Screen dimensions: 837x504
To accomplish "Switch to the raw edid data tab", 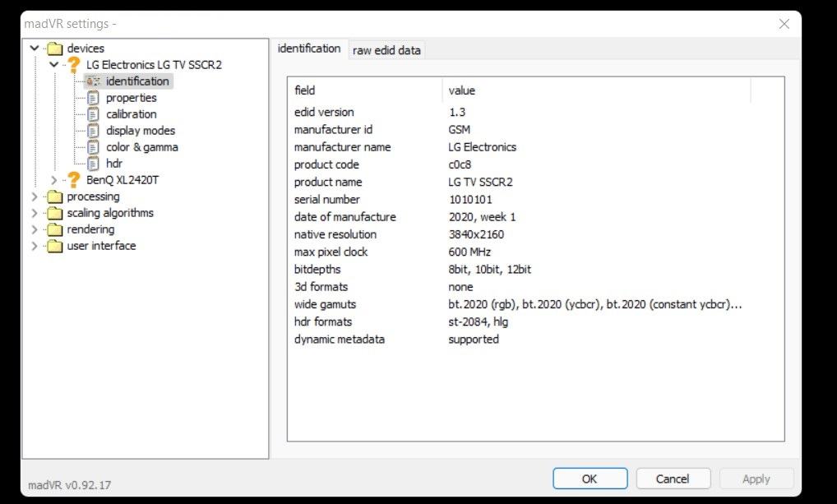I will (386, 50).
